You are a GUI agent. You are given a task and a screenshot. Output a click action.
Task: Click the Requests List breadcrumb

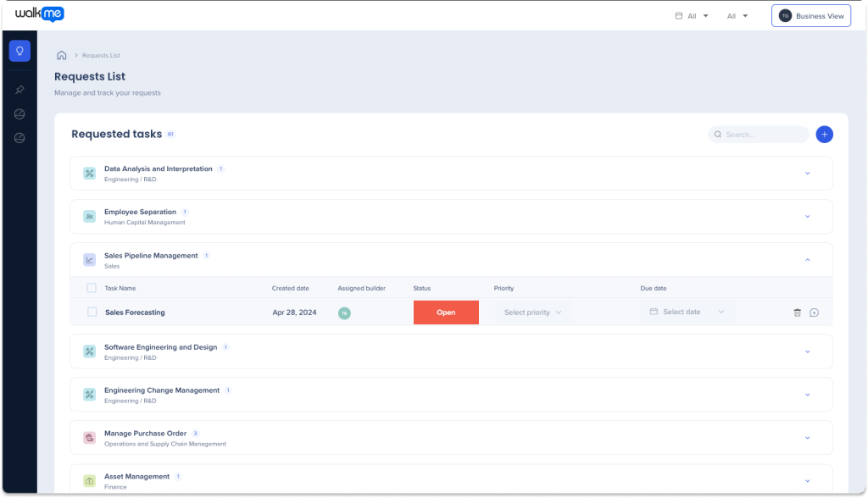pyautogui.click(x=101, y=56)
